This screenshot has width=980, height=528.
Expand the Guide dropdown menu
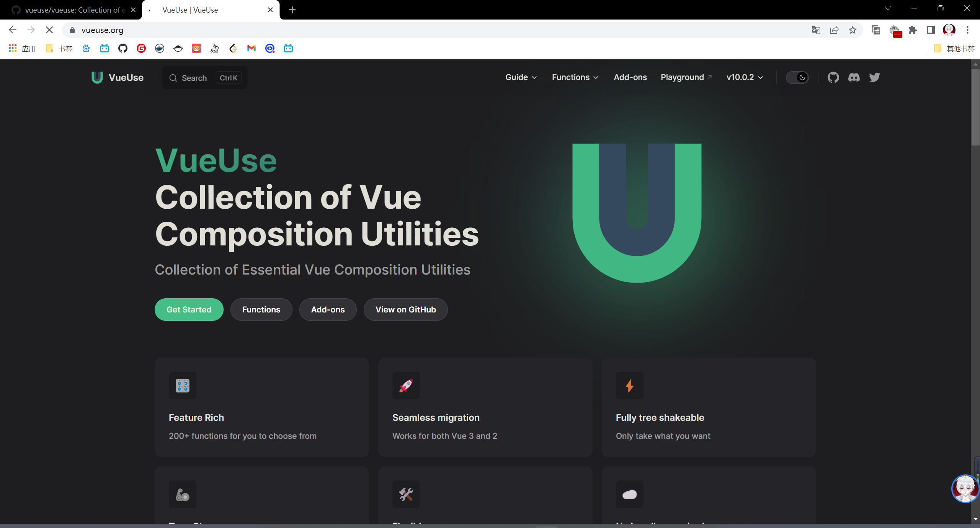[521, 77]
